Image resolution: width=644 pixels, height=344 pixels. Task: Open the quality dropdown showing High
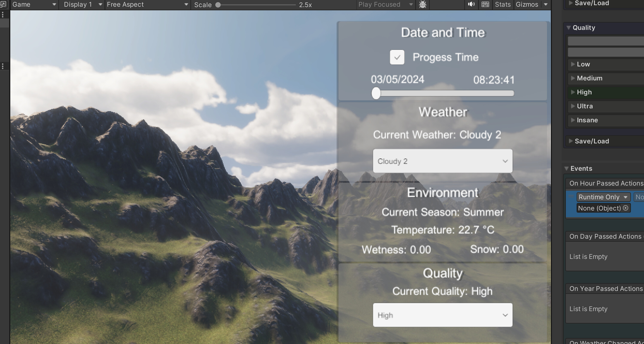442,315
